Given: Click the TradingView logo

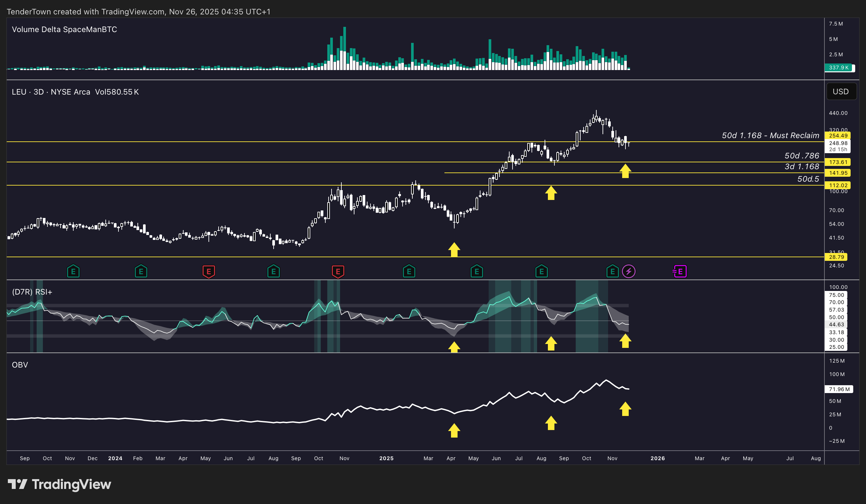Looking at the screenshot, I should [60, 484].
